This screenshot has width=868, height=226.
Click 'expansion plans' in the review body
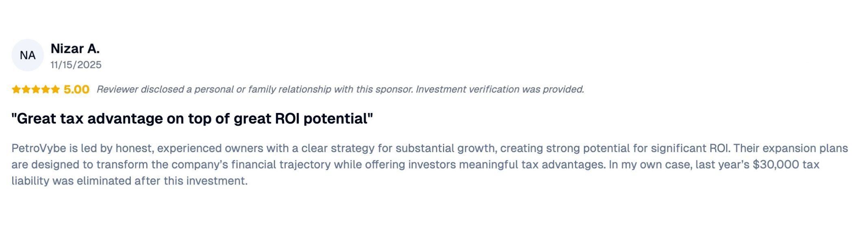pos(806,148)
